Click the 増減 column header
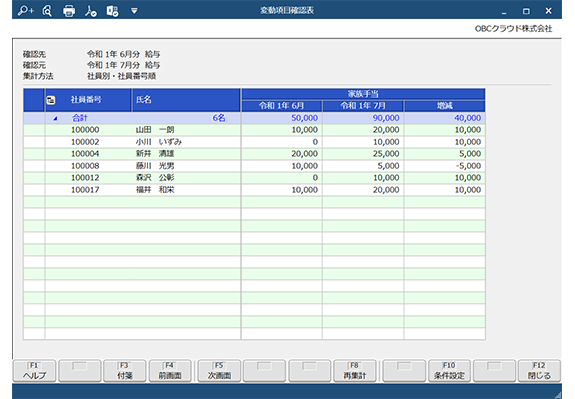575x399 pixels. tap(444, 106)
